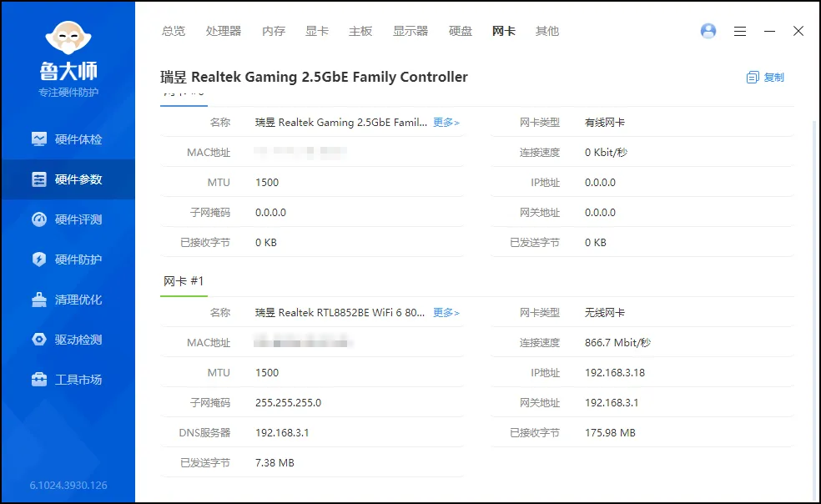Image resolution: width=821 pixels, height=504 pixels.
Task: Click the 0 Kbit/秒 connection speed
Action: pyautogui.click(x=606, y=152)
